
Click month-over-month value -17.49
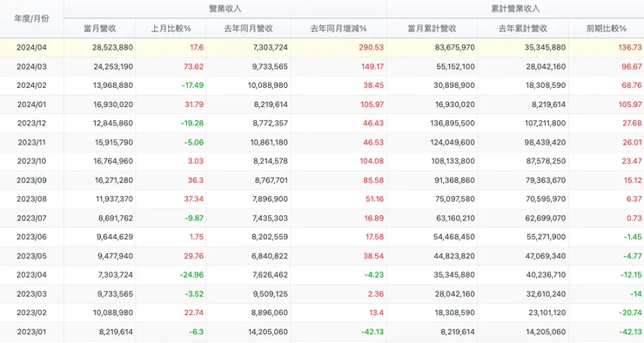click(192, 85)
